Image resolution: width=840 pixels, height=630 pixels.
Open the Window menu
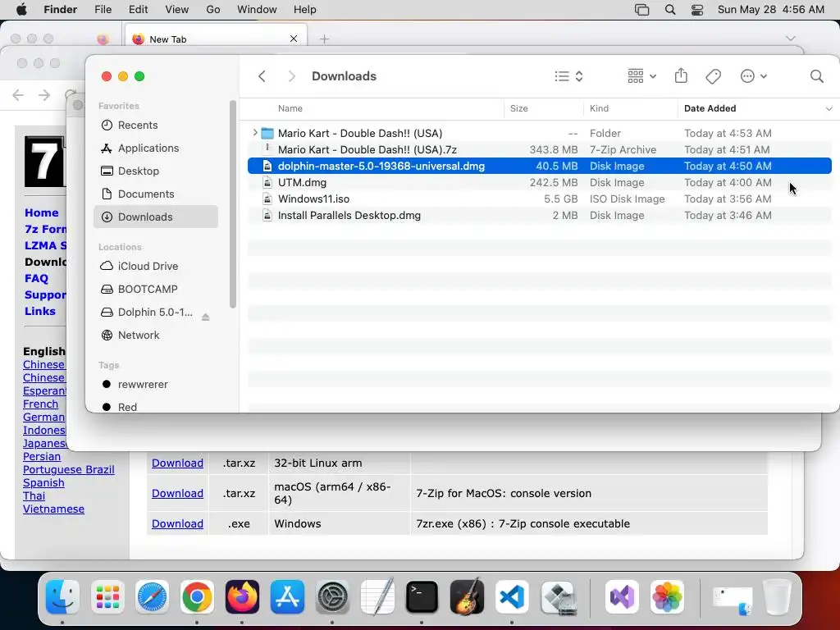tap(257, 10)
